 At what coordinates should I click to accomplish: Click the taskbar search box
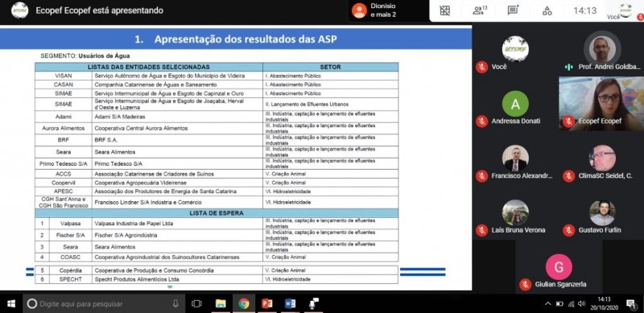point(104,303)
